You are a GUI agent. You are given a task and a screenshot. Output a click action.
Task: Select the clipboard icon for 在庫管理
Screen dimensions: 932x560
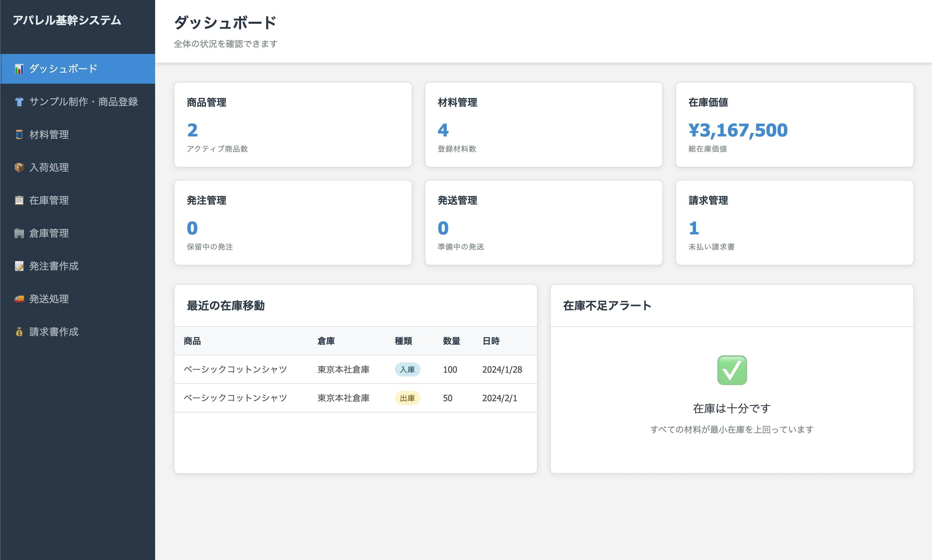19,200
